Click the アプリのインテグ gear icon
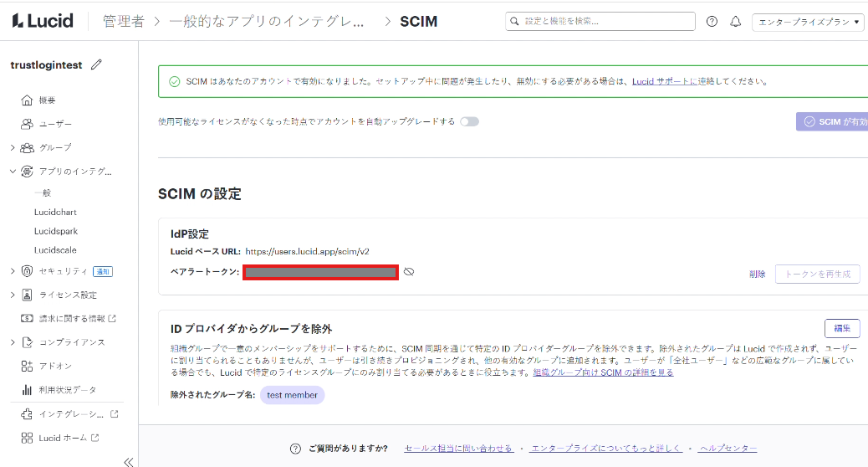This screenshot has height=467, width=868. click(27, 172)
